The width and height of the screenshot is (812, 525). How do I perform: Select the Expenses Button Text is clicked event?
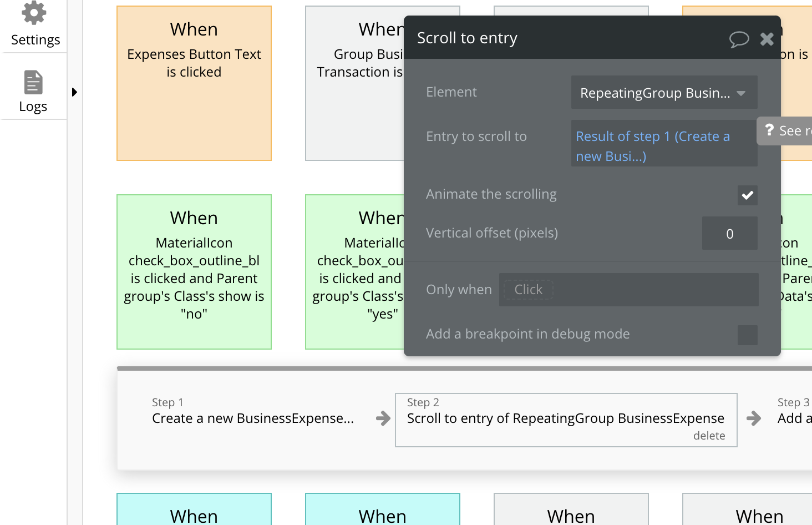coord(194,83)
